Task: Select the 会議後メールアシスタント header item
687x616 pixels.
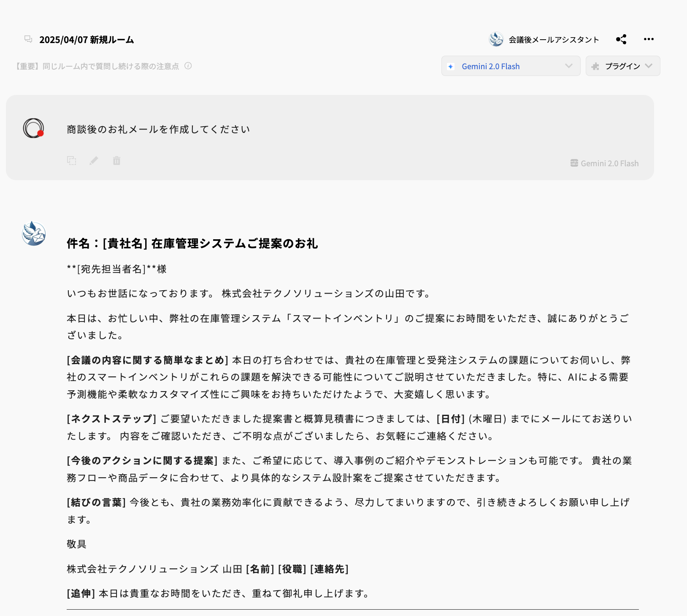Action: point(553,39)
